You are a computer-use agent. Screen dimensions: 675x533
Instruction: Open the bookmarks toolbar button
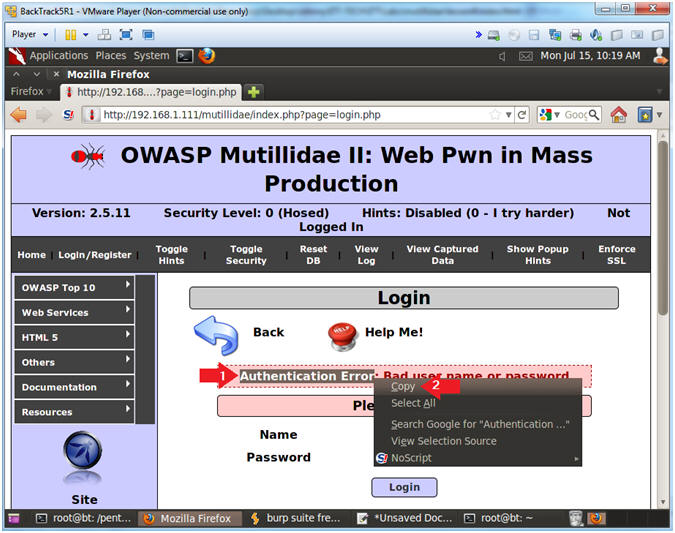[645, 115]
